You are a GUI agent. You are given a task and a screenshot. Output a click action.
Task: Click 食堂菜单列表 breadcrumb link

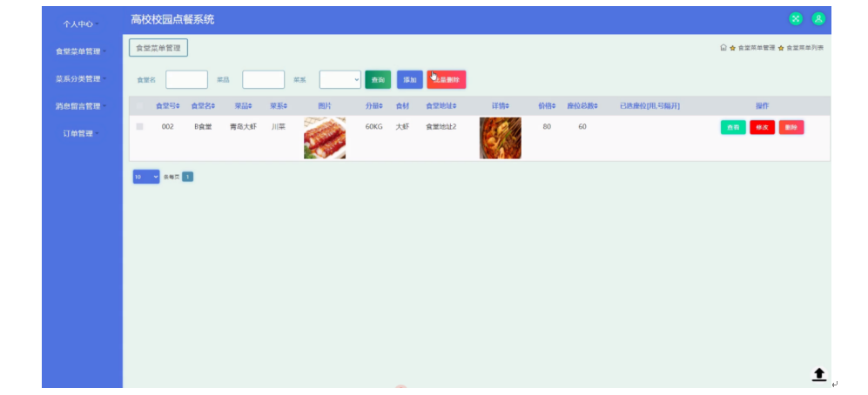pyautogui.click(x=805, y=48)
